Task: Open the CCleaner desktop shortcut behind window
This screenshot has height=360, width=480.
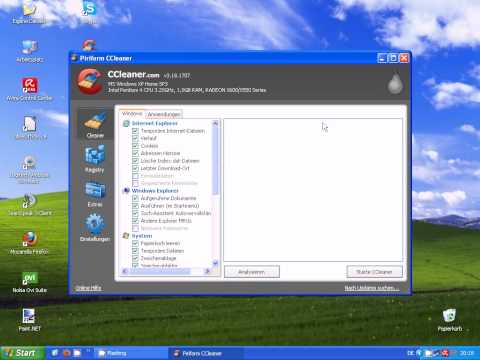Action: click(x=89, y=45)
